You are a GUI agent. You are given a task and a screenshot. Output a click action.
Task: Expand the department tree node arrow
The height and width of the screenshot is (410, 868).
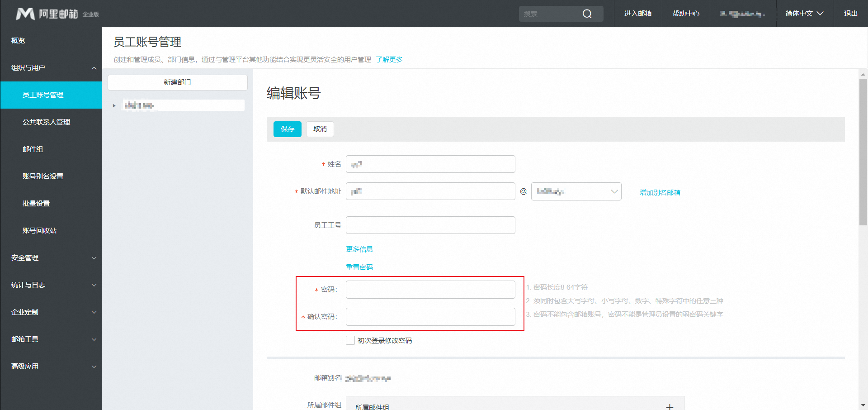[114, 105]
